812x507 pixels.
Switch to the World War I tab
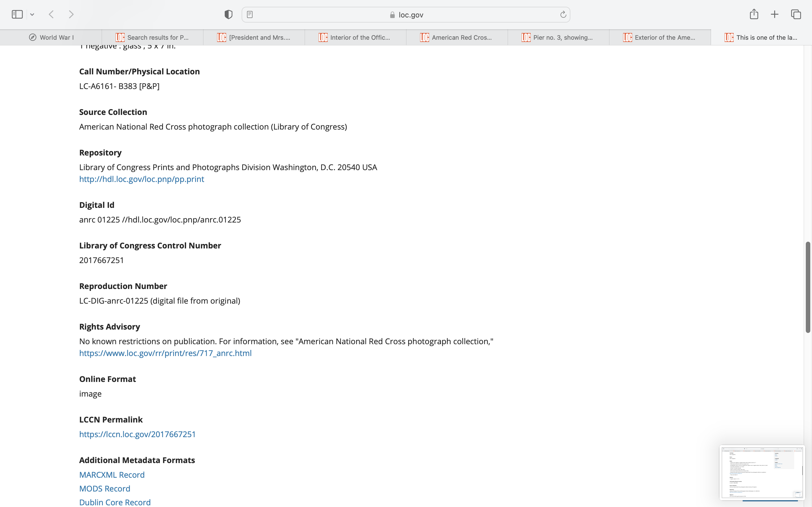[x=51, y=37]
